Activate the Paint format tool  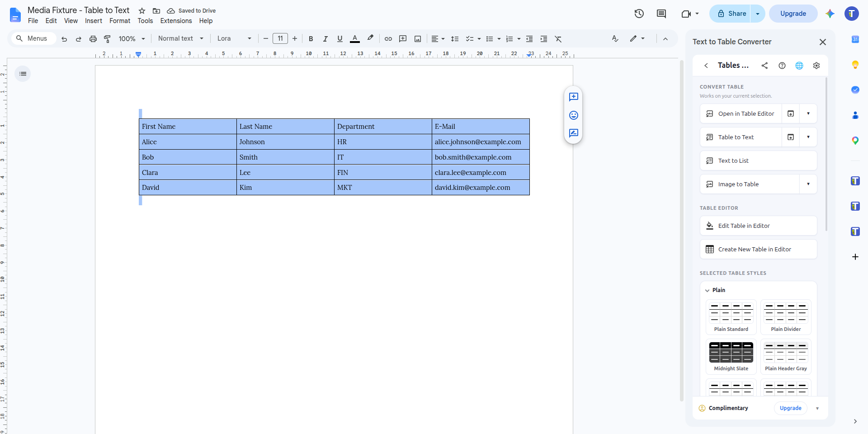[107, 39]
